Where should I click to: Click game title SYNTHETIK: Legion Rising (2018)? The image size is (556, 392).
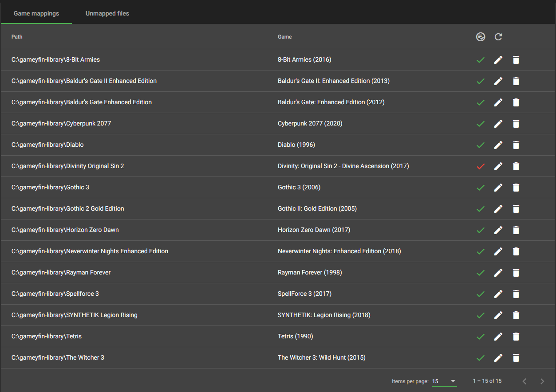coord(324,315)
